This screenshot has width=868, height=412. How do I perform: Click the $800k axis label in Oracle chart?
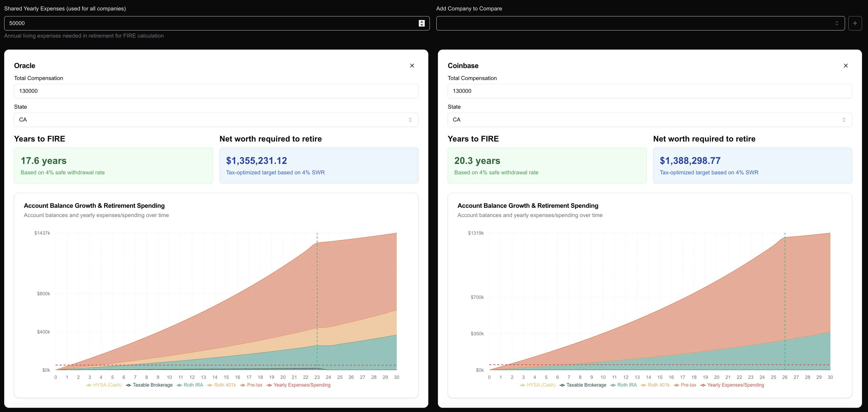click(44, 294)
